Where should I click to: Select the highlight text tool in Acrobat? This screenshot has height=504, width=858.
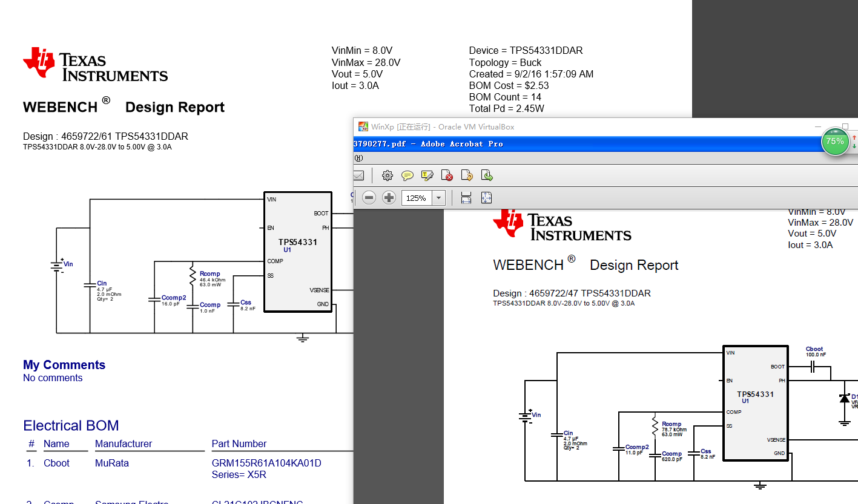click(427, 175)
